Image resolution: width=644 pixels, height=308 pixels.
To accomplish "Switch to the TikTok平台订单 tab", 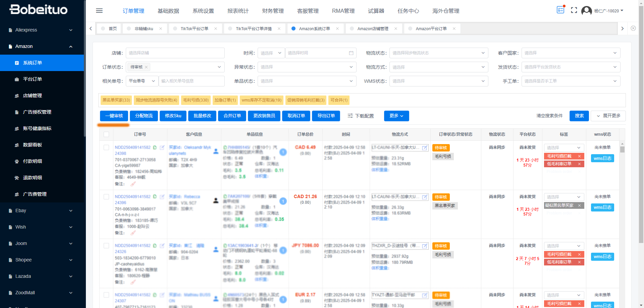I will pos(194,29).
